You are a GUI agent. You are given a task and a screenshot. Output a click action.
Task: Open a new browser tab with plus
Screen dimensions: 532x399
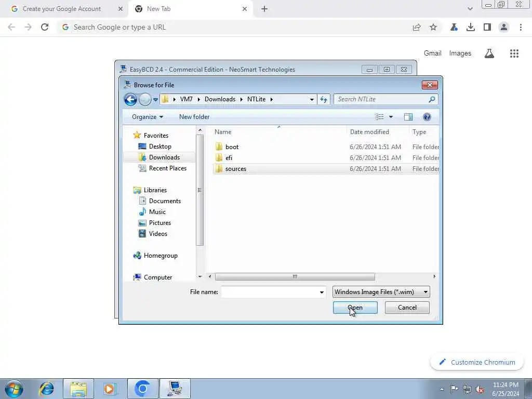tap(264, 9)
